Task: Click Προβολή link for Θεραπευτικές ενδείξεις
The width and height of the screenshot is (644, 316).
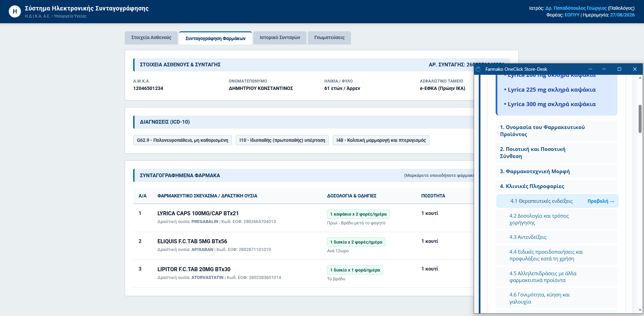Action: pos(601,201)
